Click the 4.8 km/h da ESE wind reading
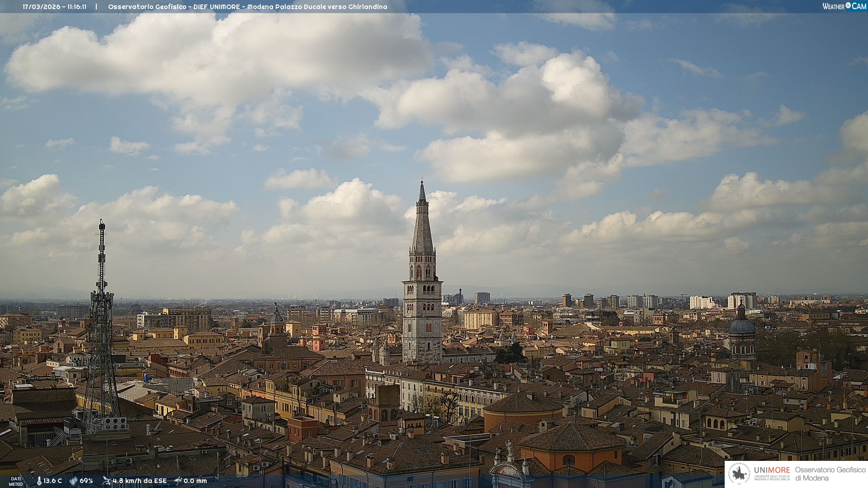Image resolution: width=868 pixels, height=488 pixels. click(x=140, y=481)
